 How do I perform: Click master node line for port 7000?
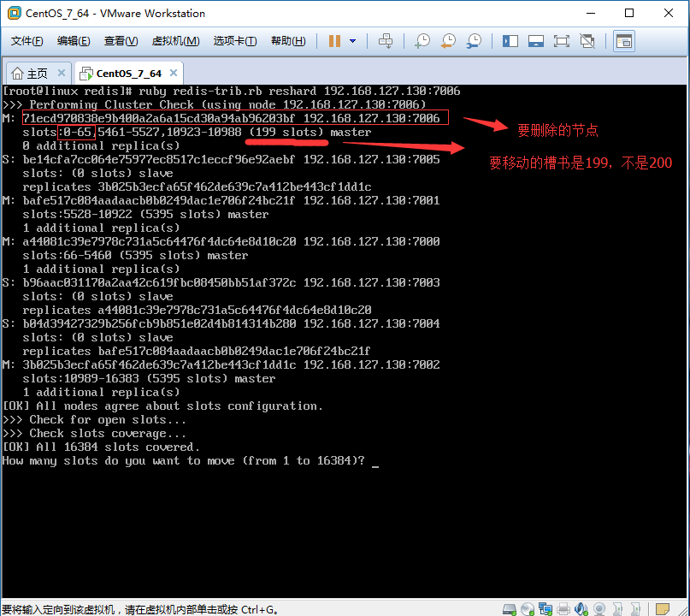click(x=221, y=241)
